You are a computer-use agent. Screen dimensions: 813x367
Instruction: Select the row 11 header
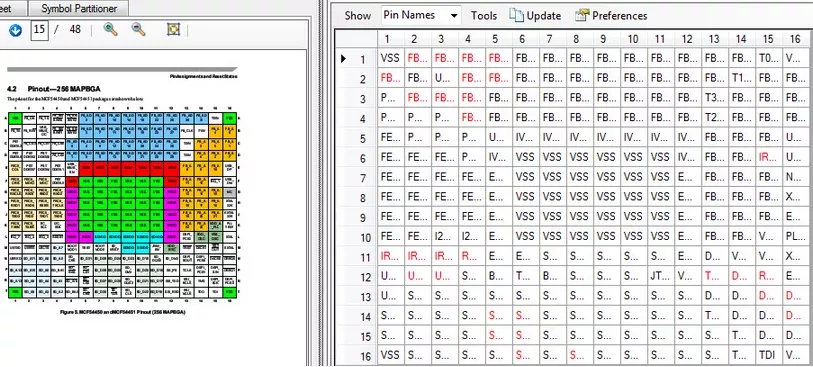(356, 257)
